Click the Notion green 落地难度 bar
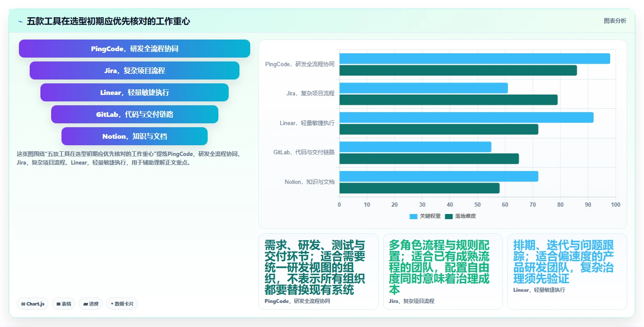This screenshot has height=327, width=644. tap(420, 188)
